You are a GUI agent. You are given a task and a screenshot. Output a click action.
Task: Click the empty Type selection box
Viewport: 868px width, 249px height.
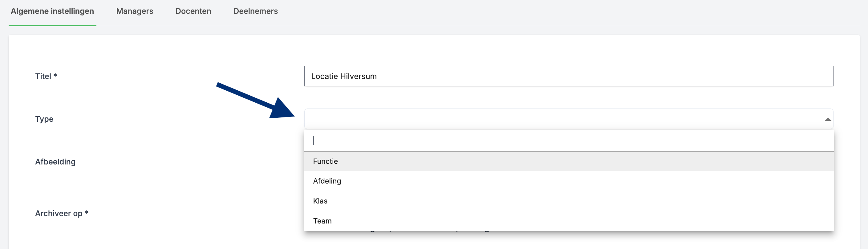point(563,119)
